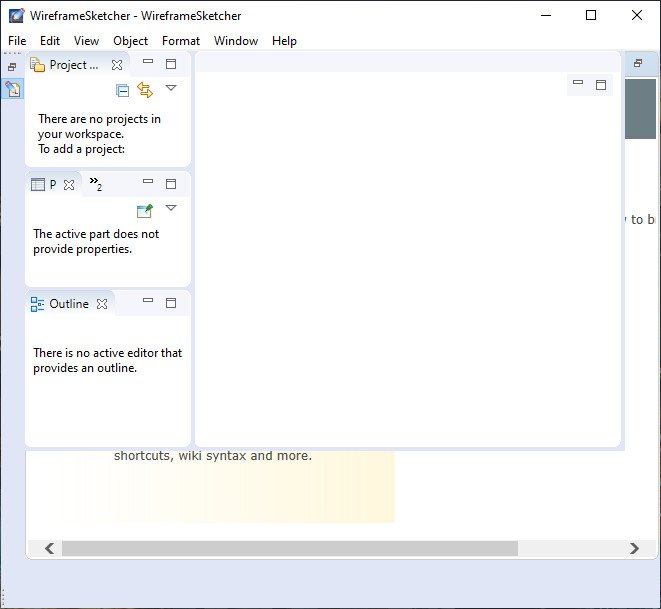Open the Format menu
This screenshot has width=661, height=609.
click(x=181, y=41)
